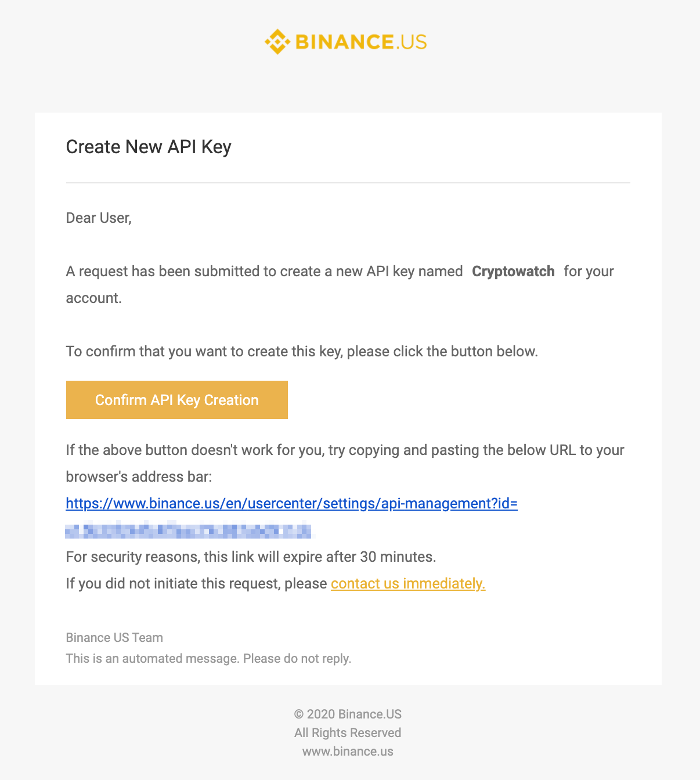Screen dimensions: 700x780
Task: Click the 'If the above button doesn't work' text
Action: point(345,450)
